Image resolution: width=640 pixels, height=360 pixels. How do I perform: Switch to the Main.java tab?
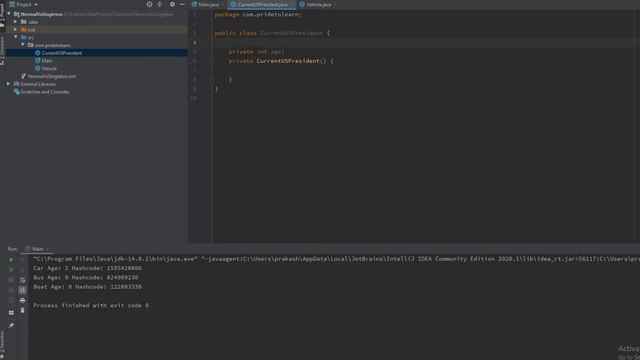209,4
